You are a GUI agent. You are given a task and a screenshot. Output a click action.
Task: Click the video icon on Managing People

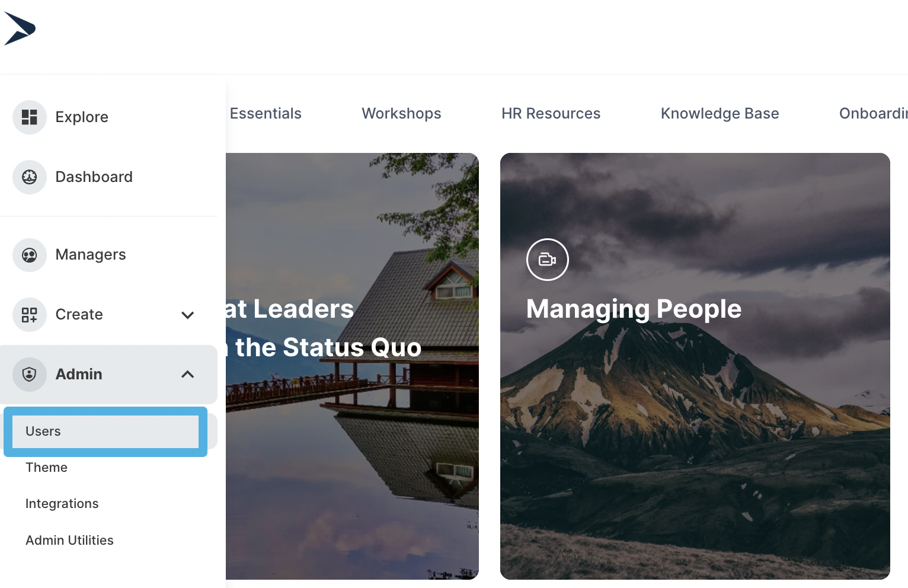547,260
